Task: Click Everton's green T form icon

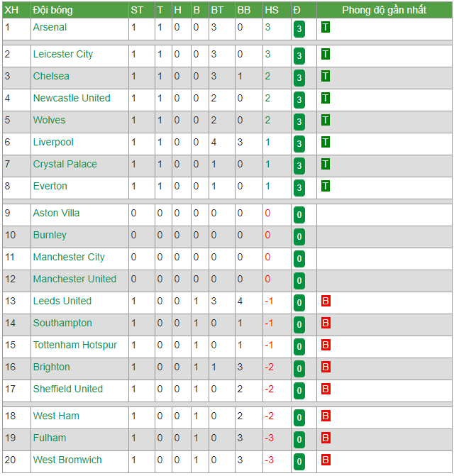Action: coord(326,186)
